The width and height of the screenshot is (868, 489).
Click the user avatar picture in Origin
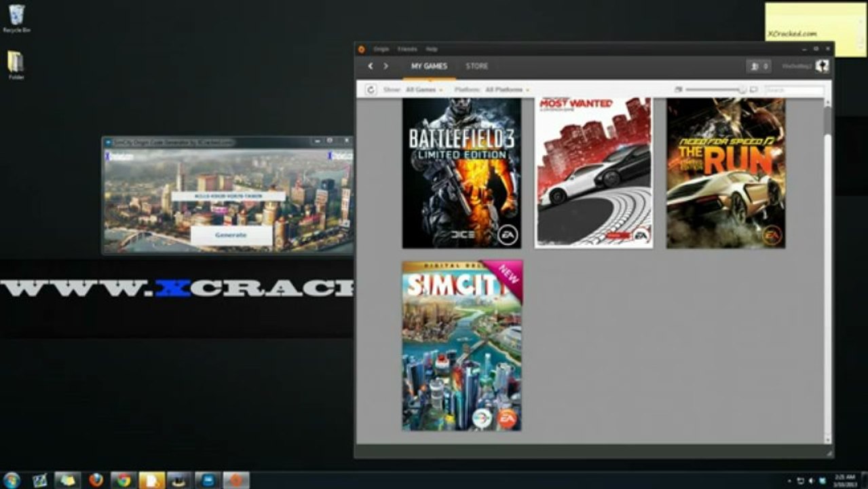pos(822,66)
